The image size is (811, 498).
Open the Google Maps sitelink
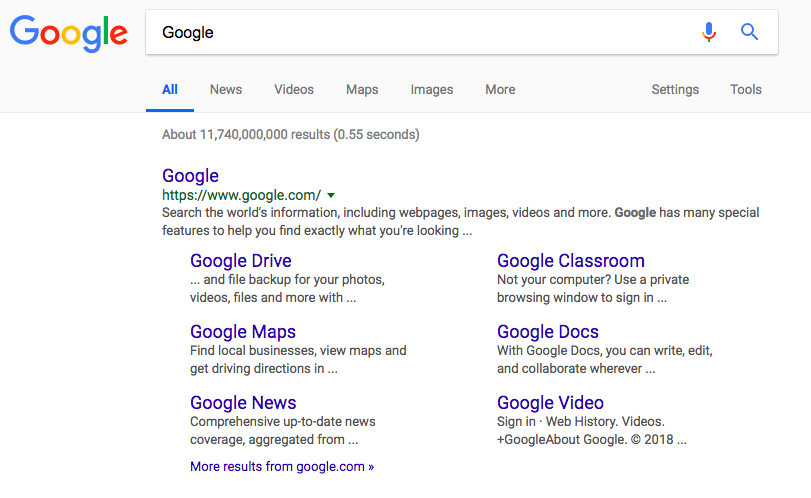point(243,332)
